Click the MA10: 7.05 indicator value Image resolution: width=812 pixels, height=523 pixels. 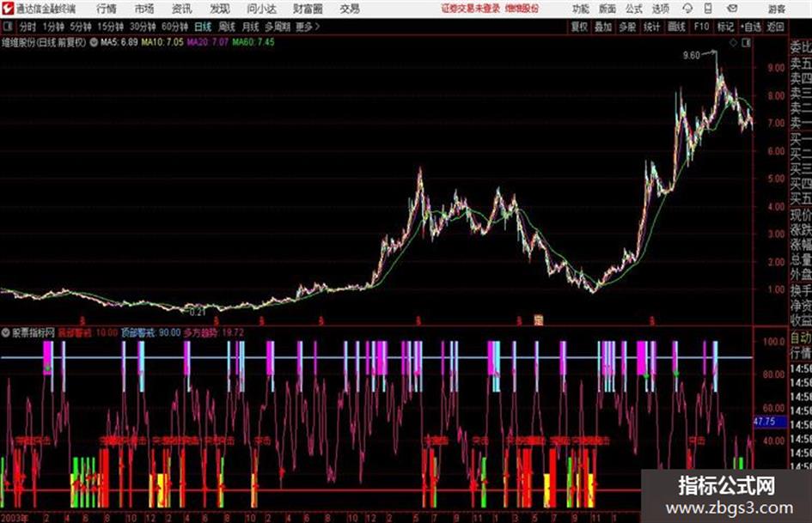[162, 42]
